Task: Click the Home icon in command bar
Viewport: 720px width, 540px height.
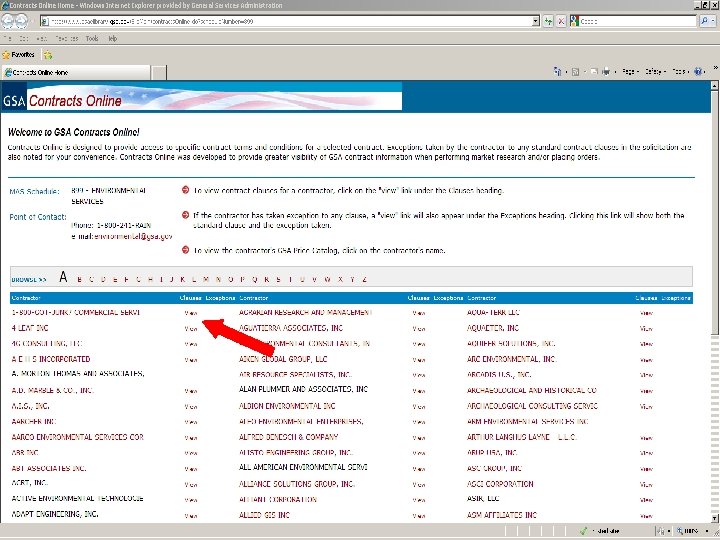Action: click(557, 72)
